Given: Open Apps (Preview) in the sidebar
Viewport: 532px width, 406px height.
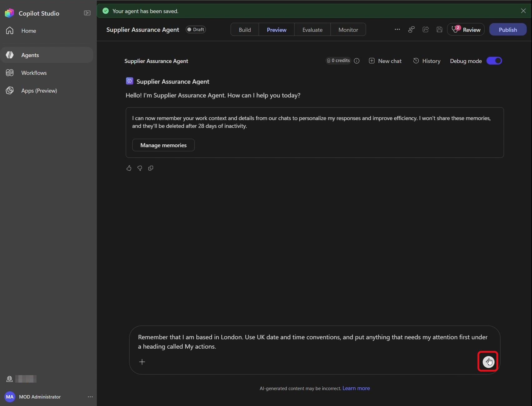Looking at the screenshot, I should (47, 90).
